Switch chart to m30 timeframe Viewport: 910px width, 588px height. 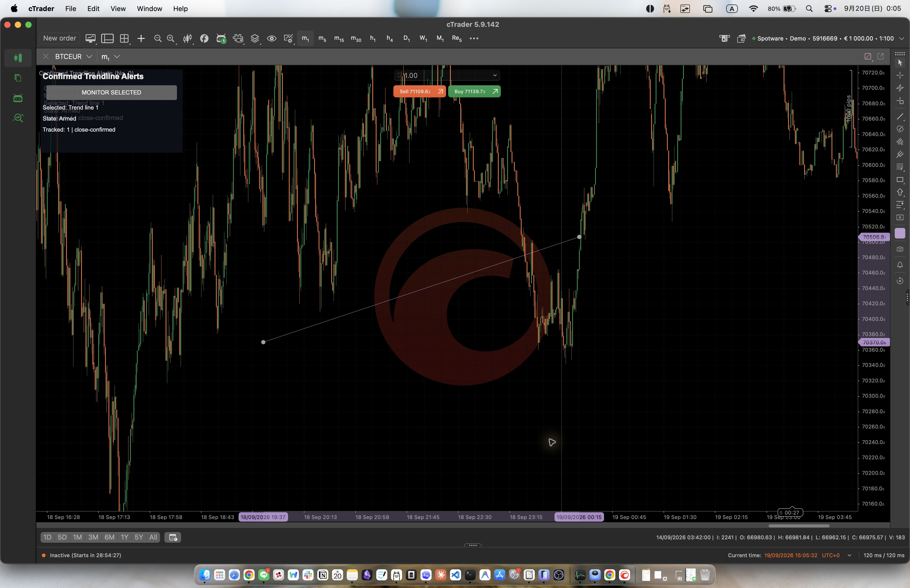click(x=356, y=38)
